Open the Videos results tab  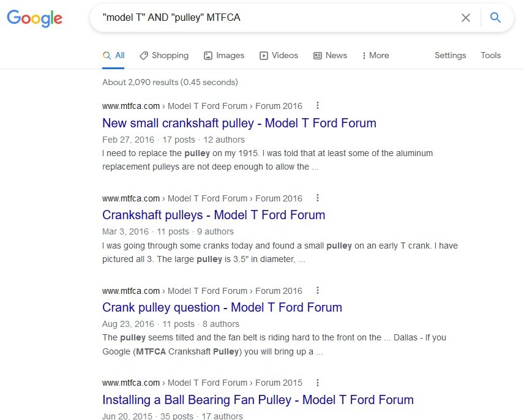pos(279,55)
